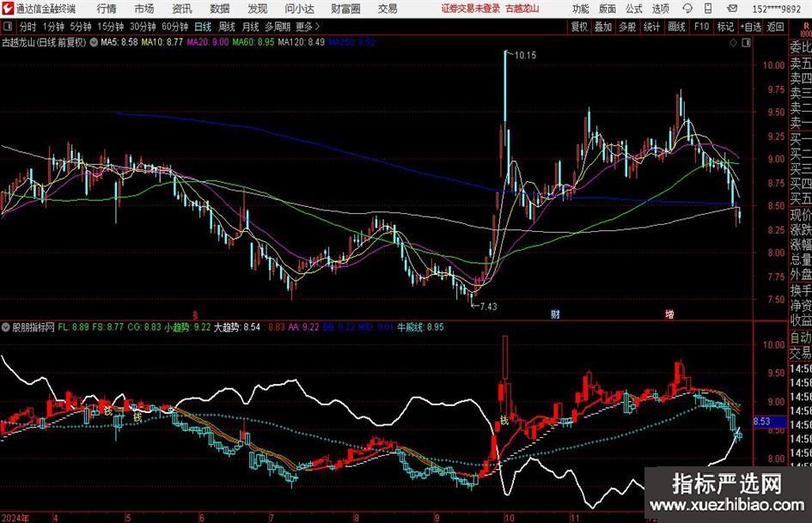Open the 版面 menu
Screen dimensions: 812x523
(x=607, y=9)
